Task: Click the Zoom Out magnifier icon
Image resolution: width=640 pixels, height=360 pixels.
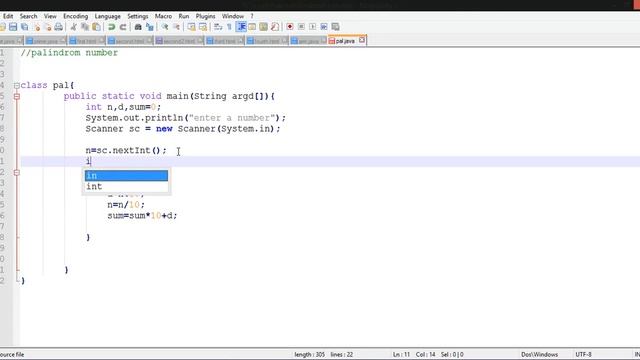Action: [x=176, y=27]
